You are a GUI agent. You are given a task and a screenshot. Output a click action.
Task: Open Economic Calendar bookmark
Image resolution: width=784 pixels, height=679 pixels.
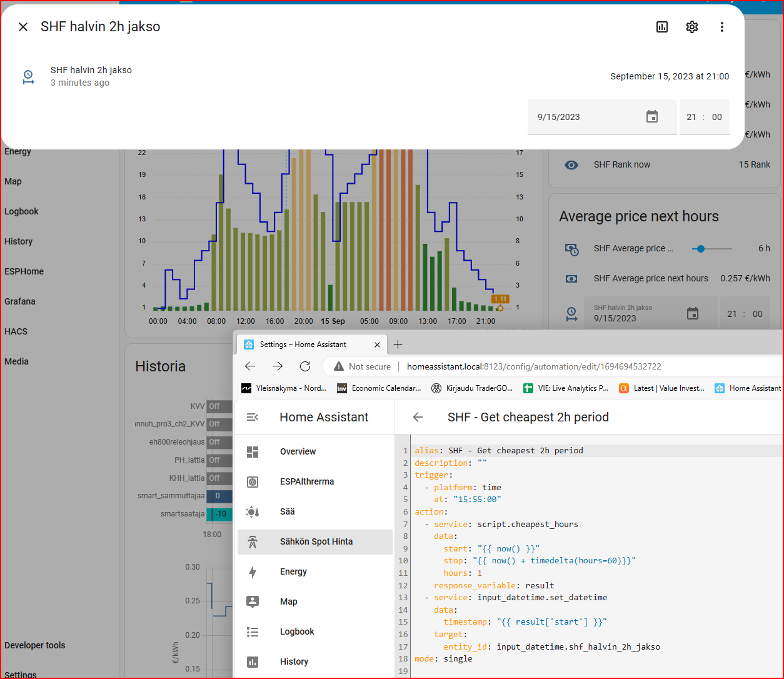[379, 388]
